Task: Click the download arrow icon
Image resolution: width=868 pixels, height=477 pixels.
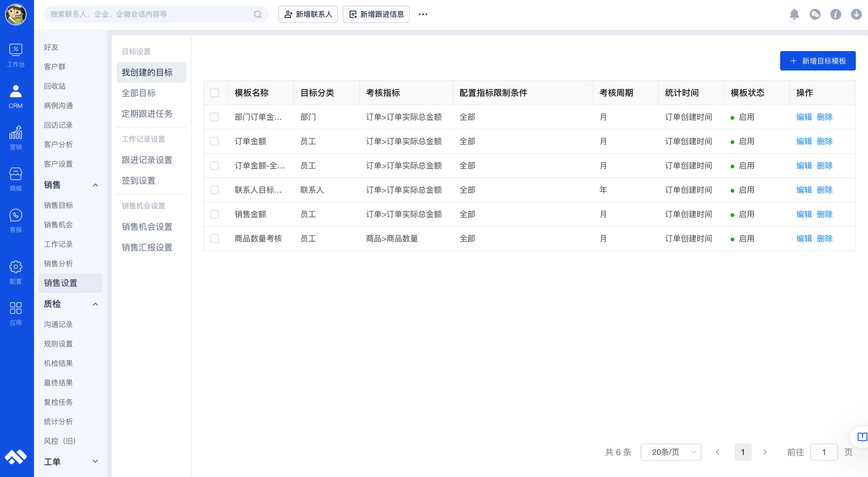Action: [x=856, y=14]
